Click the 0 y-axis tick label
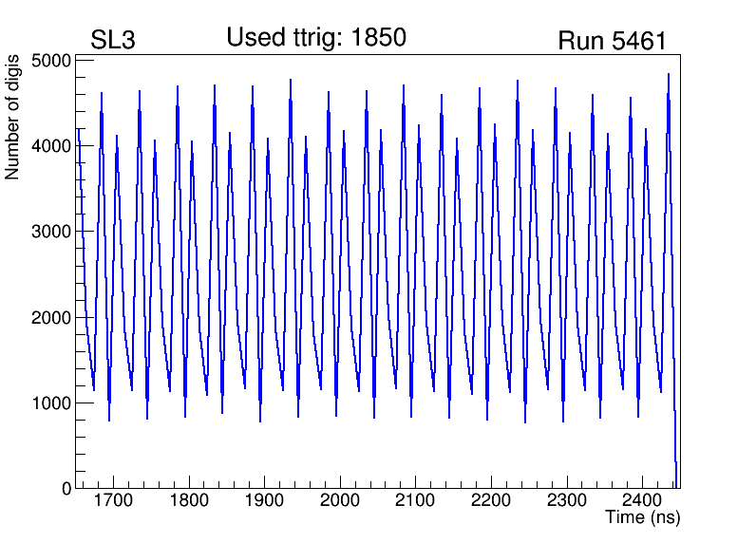The image size is (756, 543). (x=66, y=489)
